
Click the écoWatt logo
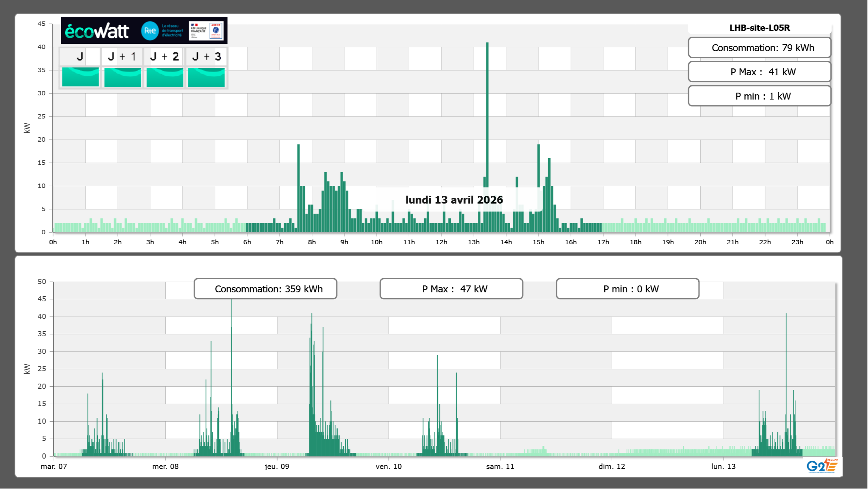97,31
